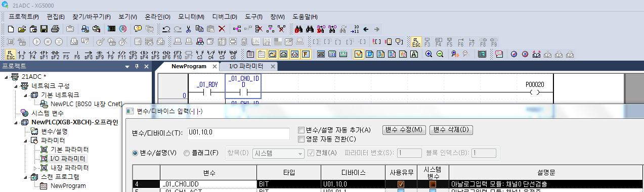The height and width of the screenshot is (192, 644).
Task: Select normally closed contact tool F4
Action: tap(33, 54)
